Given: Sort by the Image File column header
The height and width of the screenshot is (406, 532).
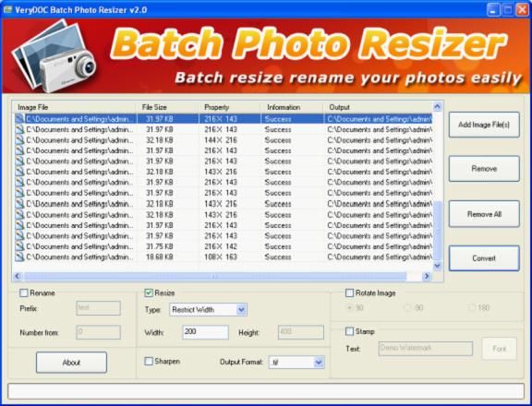Looking at the screenshot, I should [x=74, y=107].
